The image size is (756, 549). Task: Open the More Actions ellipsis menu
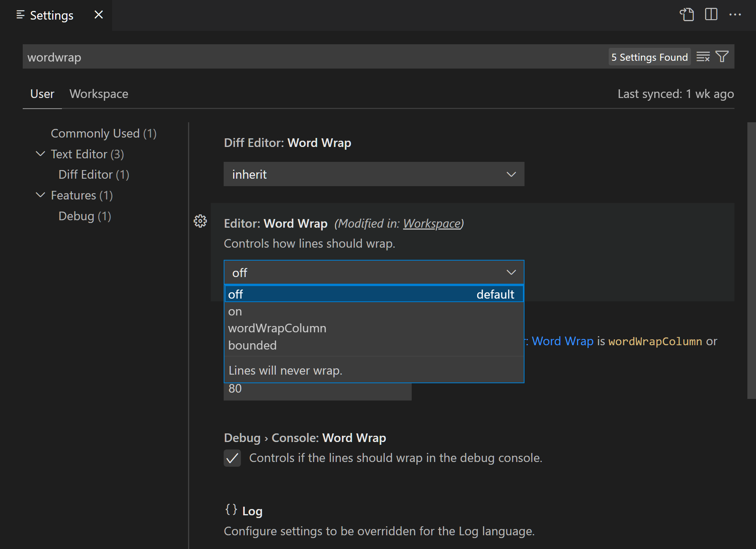[735, 15]
